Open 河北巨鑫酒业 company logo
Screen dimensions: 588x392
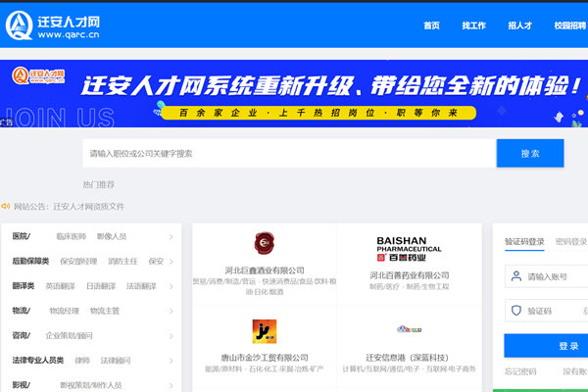264,243
